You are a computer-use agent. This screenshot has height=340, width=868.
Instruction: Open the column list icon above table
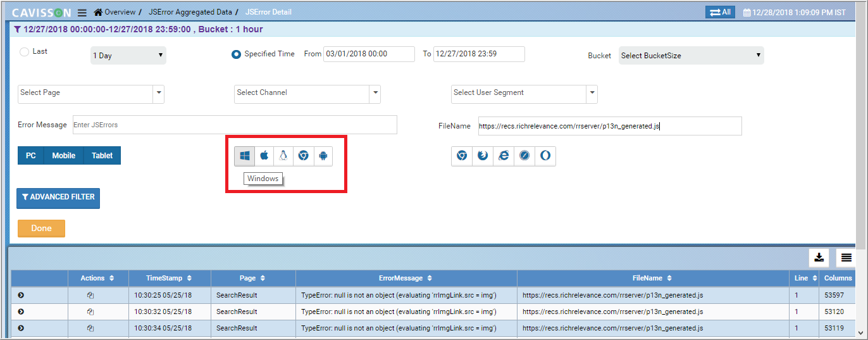846,258
